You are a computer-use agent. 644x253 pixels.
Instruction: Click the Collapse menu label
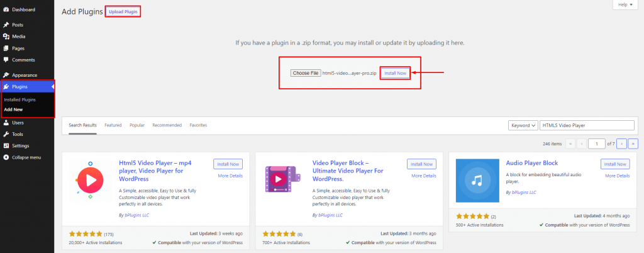[x=26, y=157]
